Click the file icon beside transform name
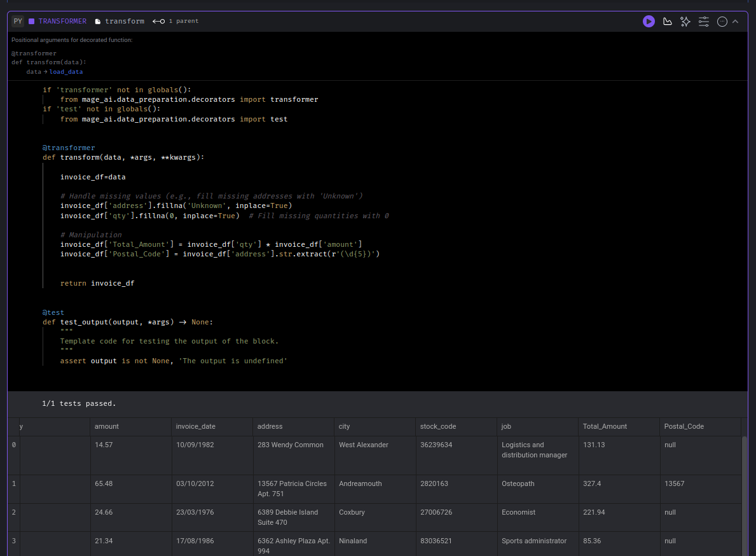756x556 pixels. coord(97,21)
